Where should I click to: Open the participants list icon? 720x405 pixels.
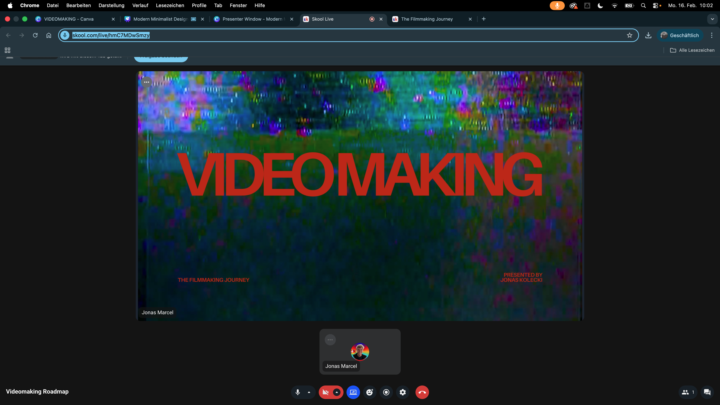pos(687,392)
